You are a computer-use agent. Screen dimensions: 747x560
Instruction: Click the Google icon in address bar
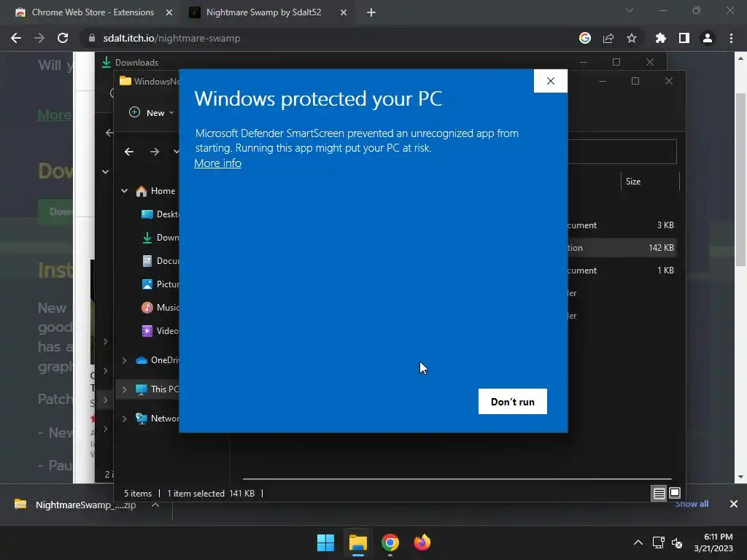pos(584,38)
